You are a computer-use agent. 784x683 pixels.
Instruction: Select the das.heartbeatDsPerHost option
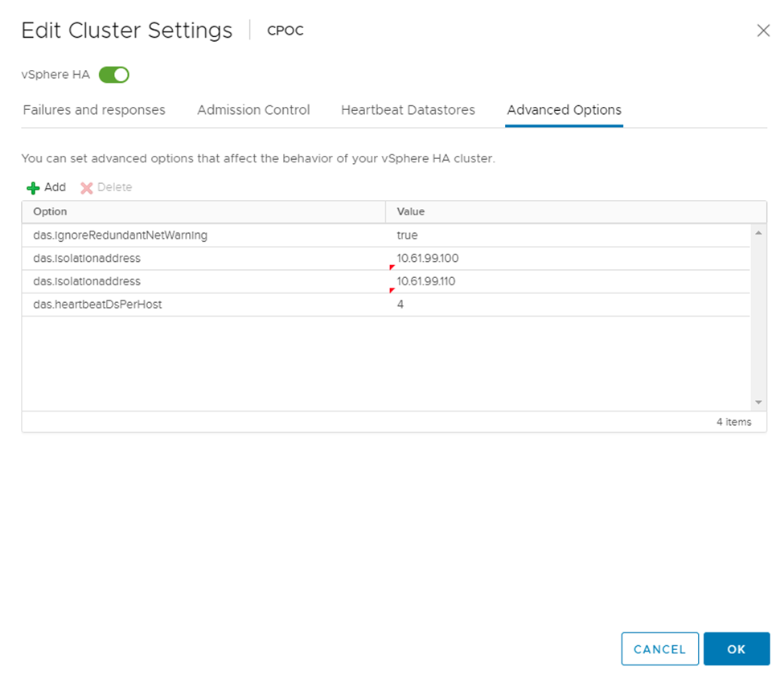point(97,305)
